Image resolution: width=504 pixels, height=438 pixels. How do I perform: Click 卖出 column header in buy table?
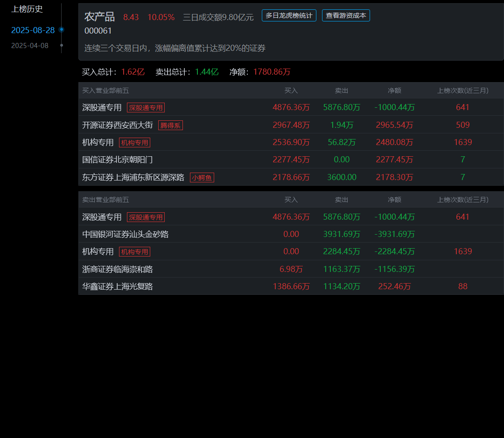tap(341, 90)
